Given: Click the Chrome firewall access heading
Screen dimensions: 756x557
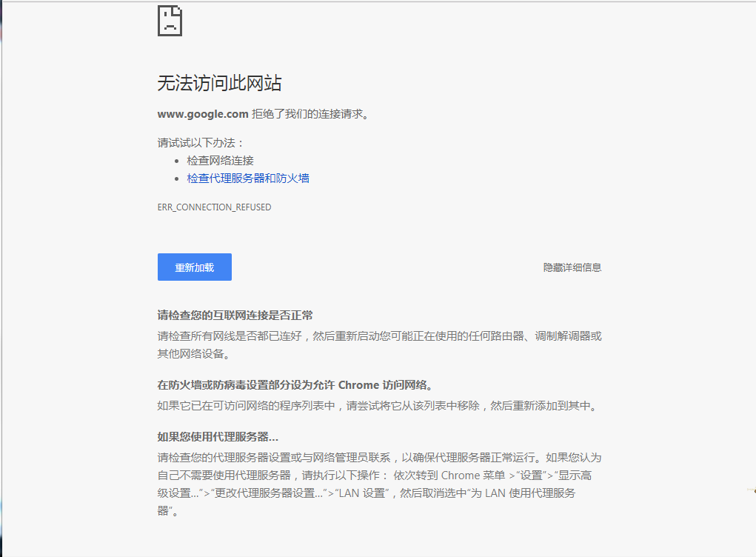Looking at the screenshot, I should point(295,385).
